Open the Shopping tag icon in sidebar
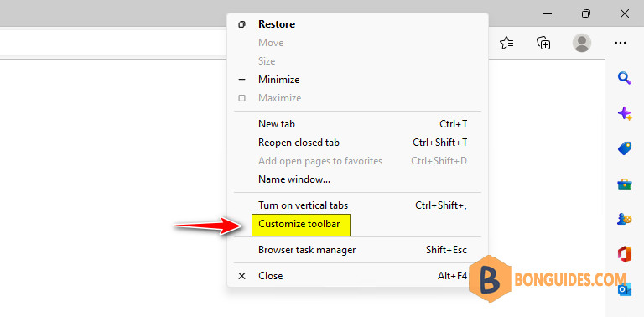The image size is (644, 317). pos(624,148)
